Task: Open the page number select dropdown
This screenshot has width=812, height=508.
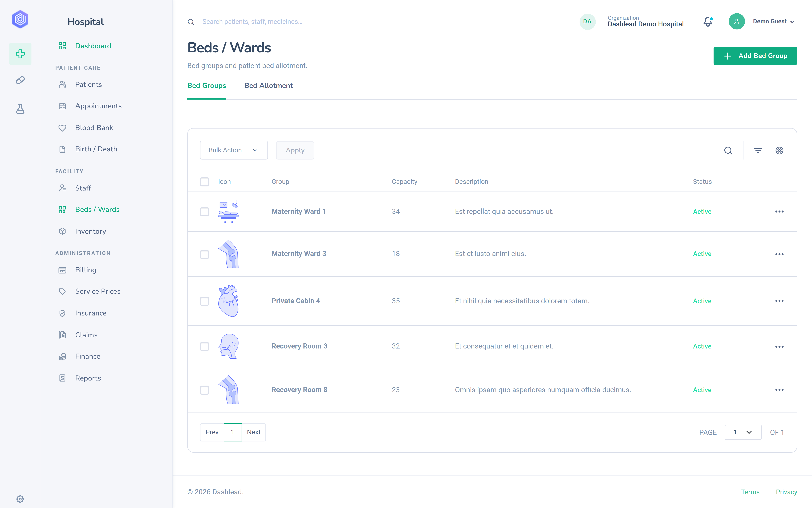Action: click(743, 432)
